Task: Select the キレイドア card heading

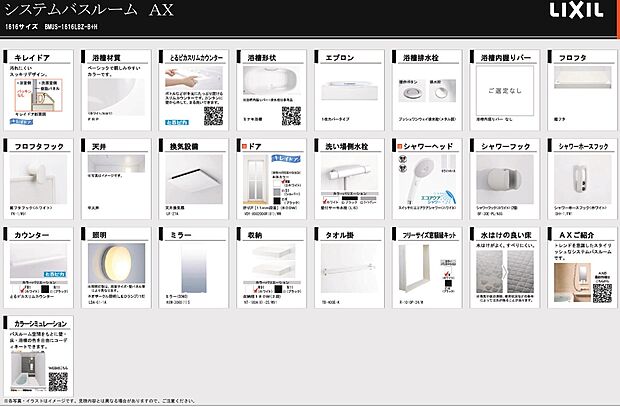Action: 31,59
